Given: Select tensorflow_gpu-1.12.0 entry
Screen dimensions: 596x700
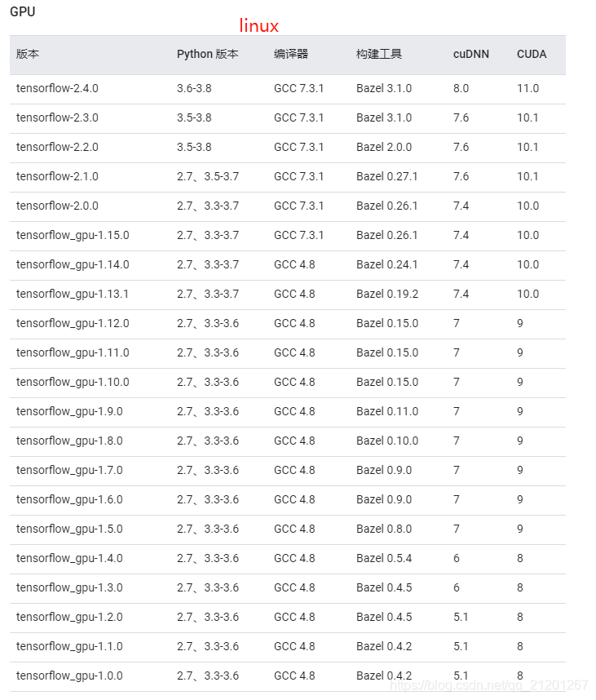Looking at the screenshot, I should pos(73,324).
